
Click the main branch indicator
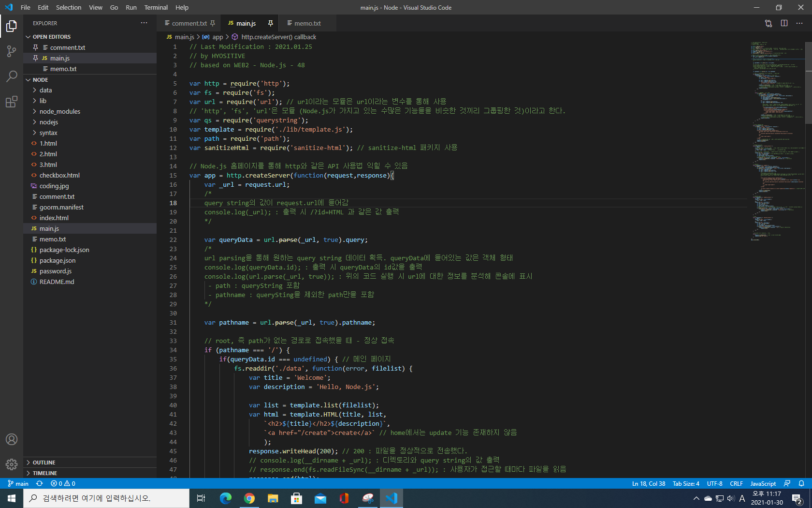(18, 483)
